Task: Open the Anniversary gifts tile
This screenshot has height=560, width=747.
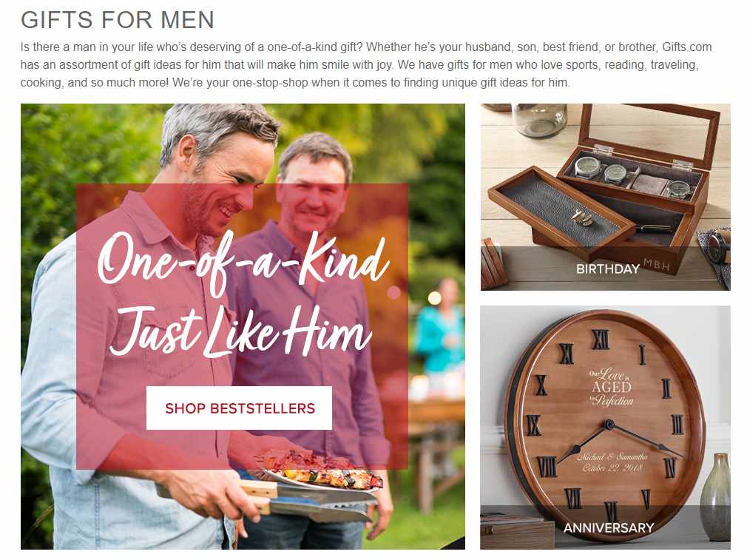Action: 605,428
